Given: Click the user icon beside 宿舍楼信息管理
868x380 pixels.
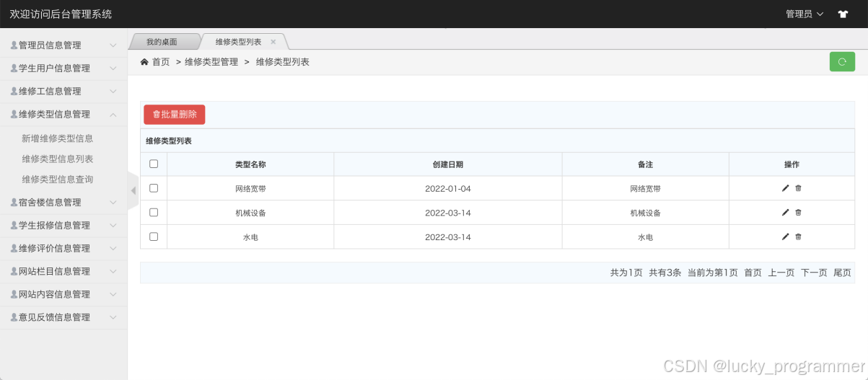Looking at the screenshot, I should (x=14, y=202).
